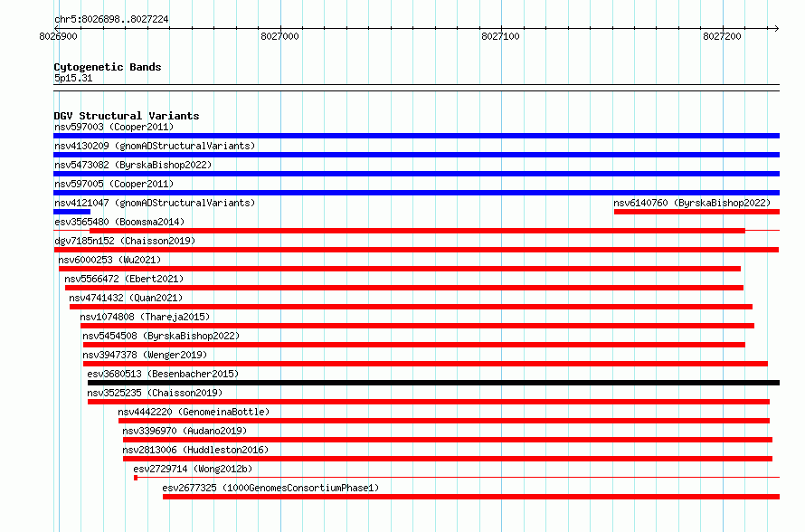Open the nsv5454508 (ByrskaBishop2022) label
This screenshot has height=532, width=805.
pos(161,336)
